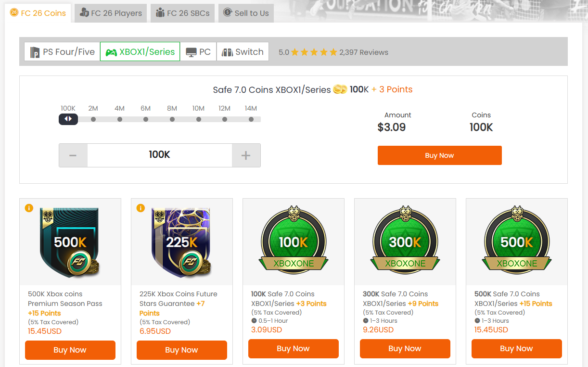Open the FC 26 SBCs tab
The width and height of the screenshot is (588, 367).
182,13
